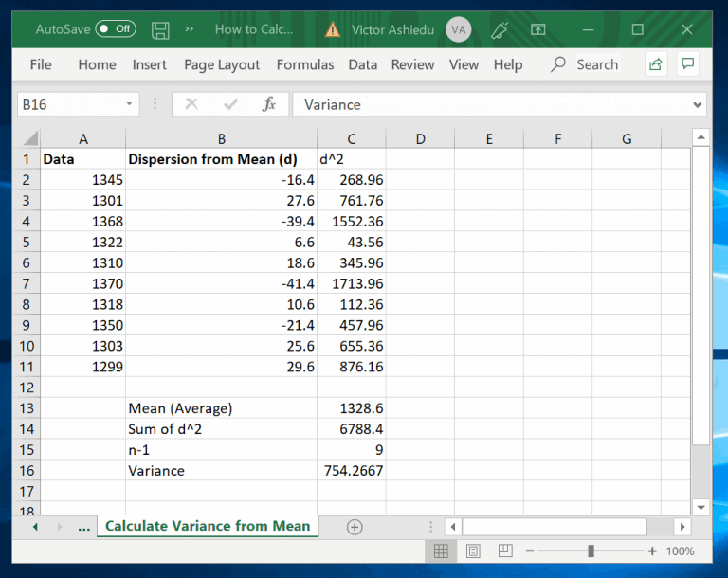Open the Insert ribbon tab
Screen dimensions: 728x578
coord(150,64)
